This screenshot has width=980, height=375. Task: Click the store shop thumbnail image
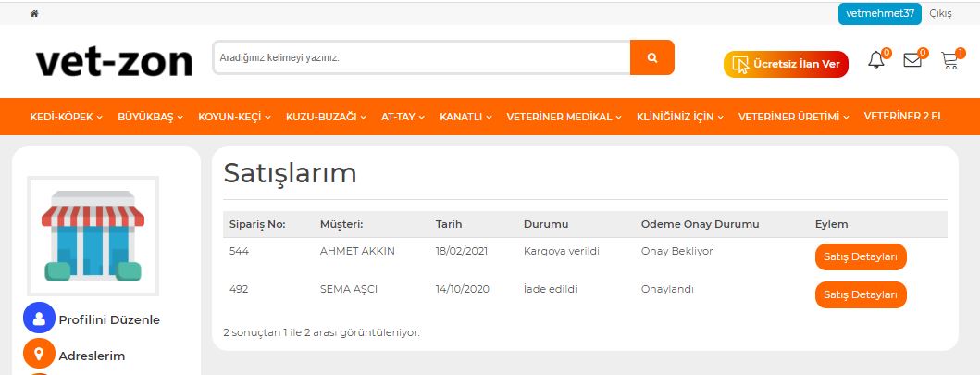93,235
